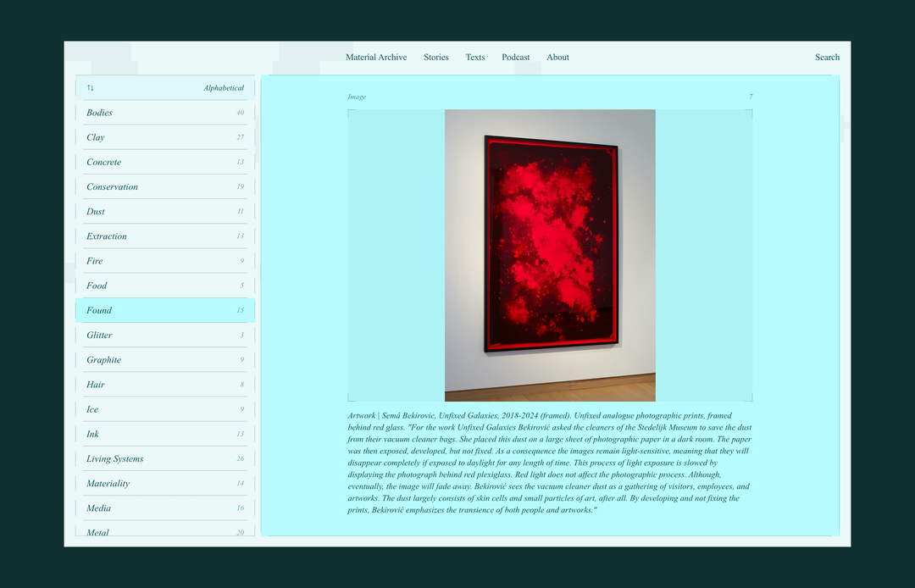The width and height of the screenshot is (915, 588).
Task: Click the artwork caption starting 'Artwork | Semâ Bekirovic'
Action: (x=550, y=463)
